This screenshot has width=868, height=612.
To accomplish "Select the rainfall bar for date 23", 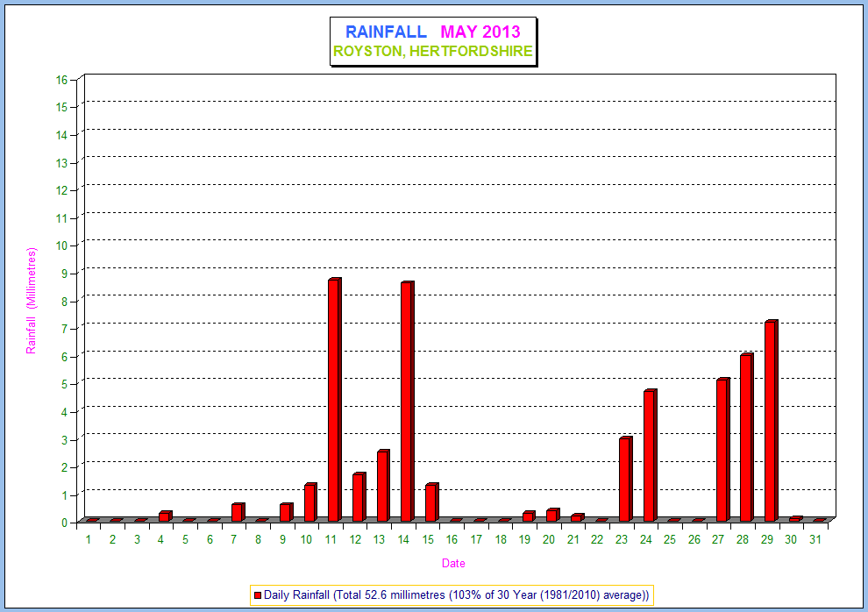I will point(625,479).
